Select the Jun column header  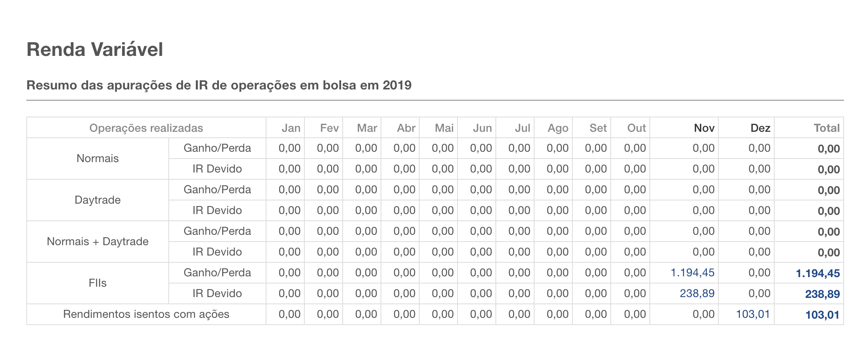482,128
